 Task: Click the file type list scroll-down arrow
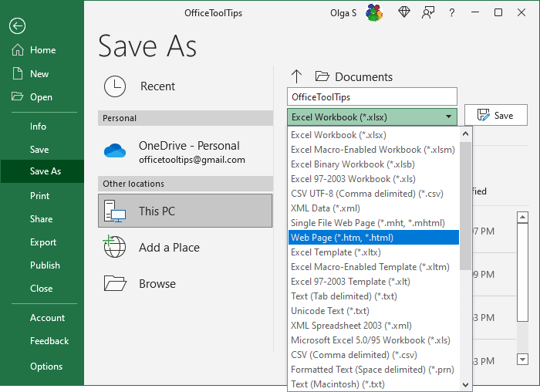pos(466,385)
